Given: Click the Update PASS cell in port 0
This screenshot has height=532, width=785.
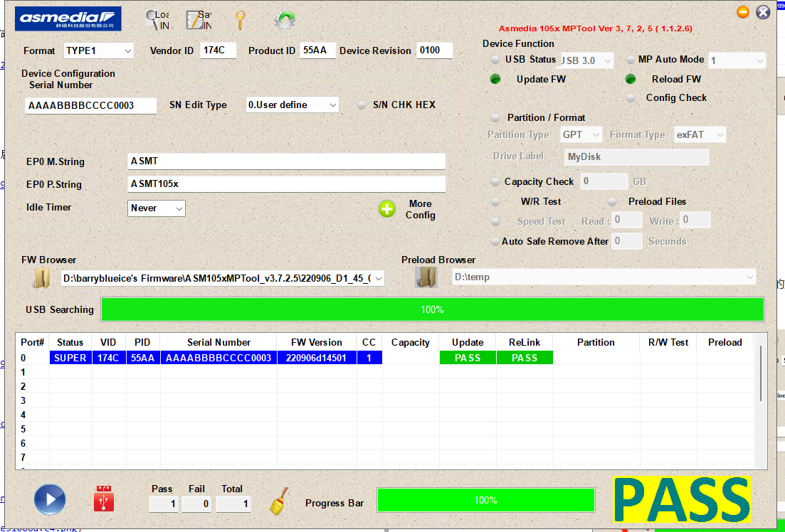Looking at the screenshot, I should coord(468,358).
